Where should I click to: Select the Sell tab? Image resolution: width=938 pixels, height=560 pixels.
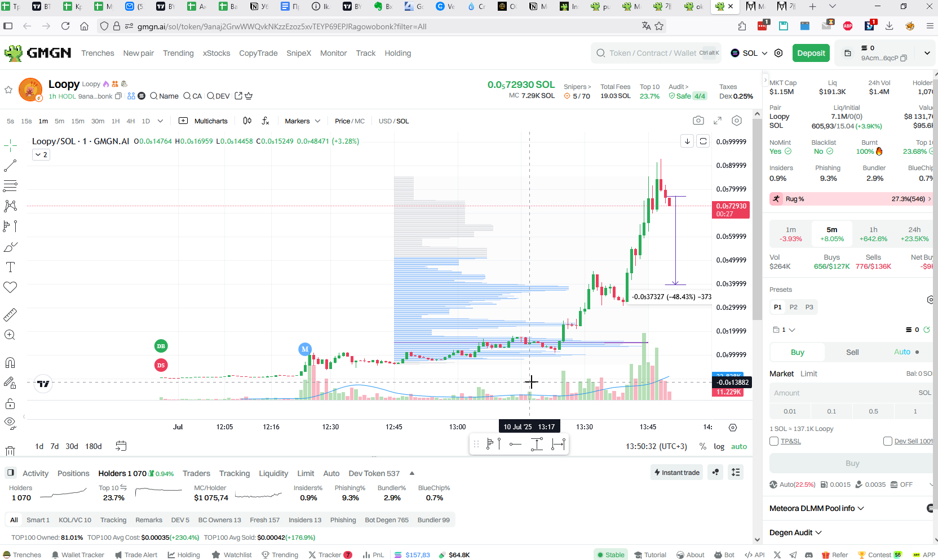(x=852, y=352)
